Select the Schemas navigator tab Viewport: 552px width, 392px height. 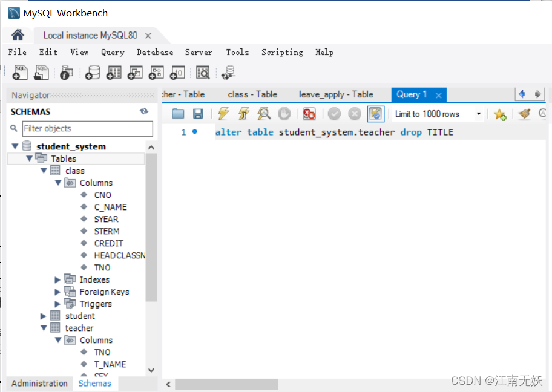(x=94, y=383)
